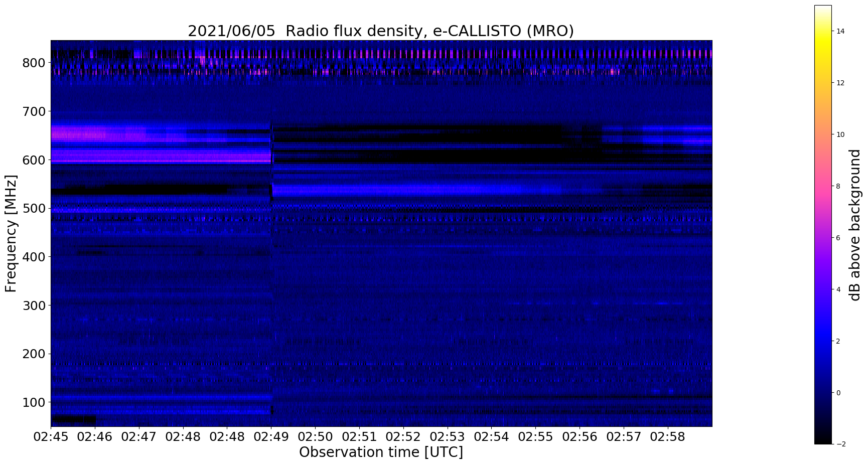Click the 02:46 time tick label

coord(95,437)
